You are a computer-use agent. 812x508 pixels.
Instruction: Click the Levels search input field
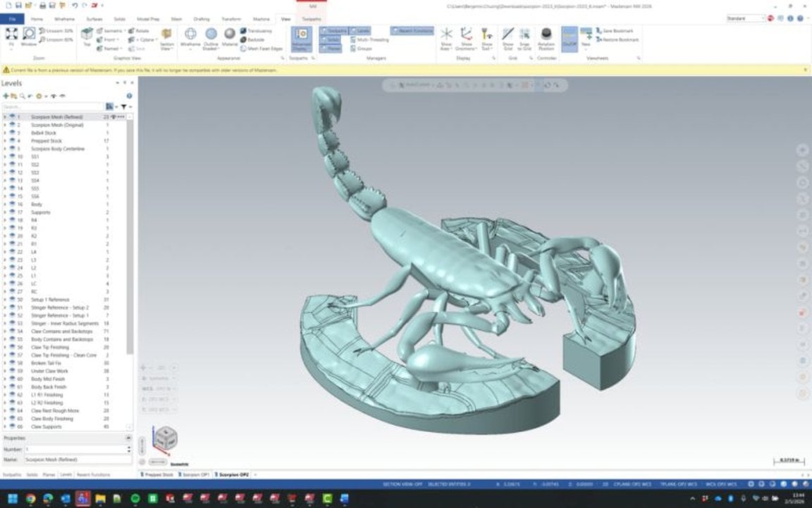click(x=53, y=107)
